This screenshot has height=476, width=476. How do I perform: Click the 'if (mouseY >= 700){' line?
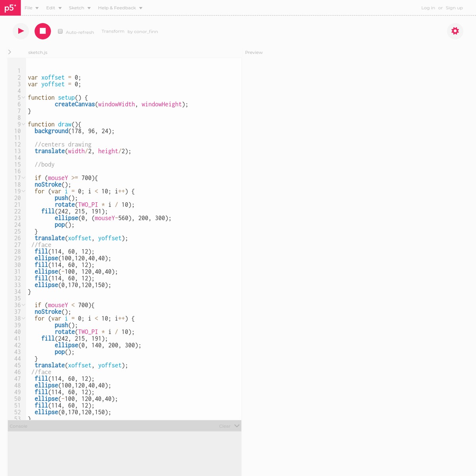66,178
